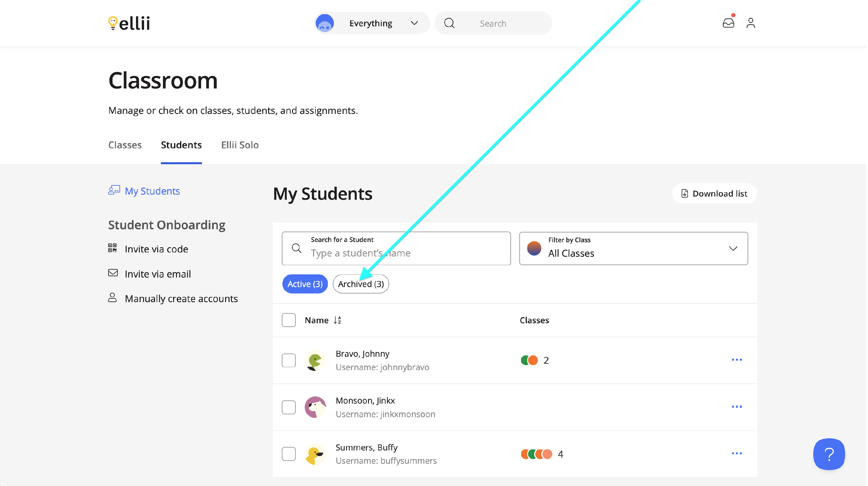Switch to the Classes tab

125,145
